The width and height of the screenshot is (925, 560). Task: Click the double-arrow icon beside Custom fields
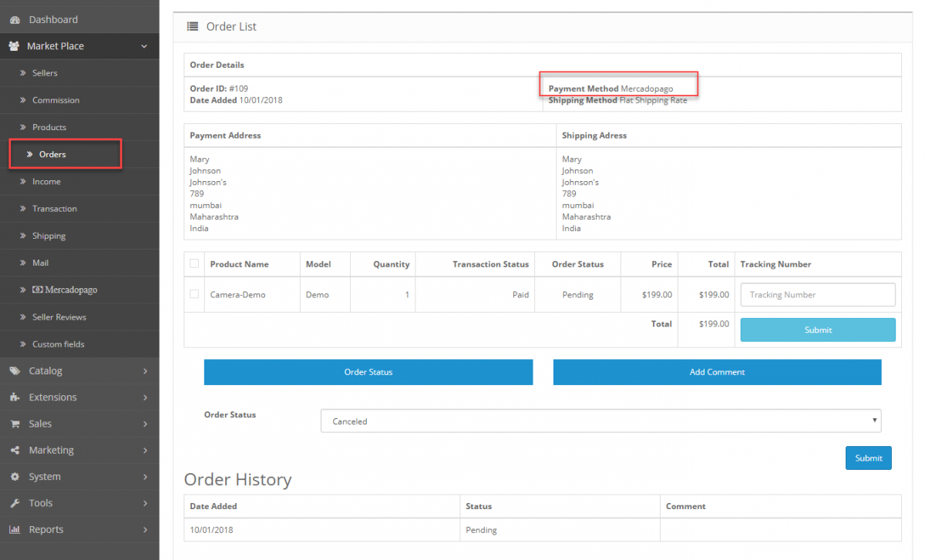[23, 344]
